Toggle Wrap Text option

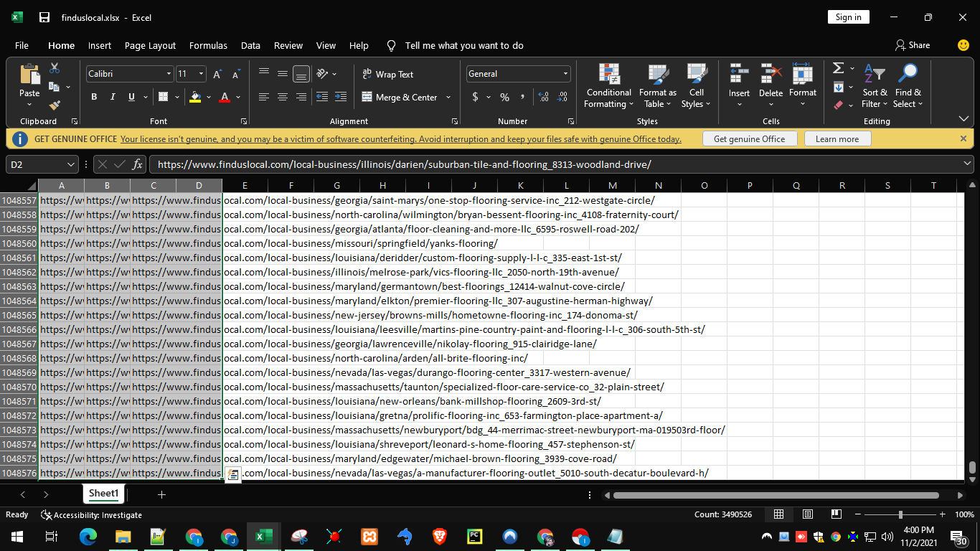(387, 74)
